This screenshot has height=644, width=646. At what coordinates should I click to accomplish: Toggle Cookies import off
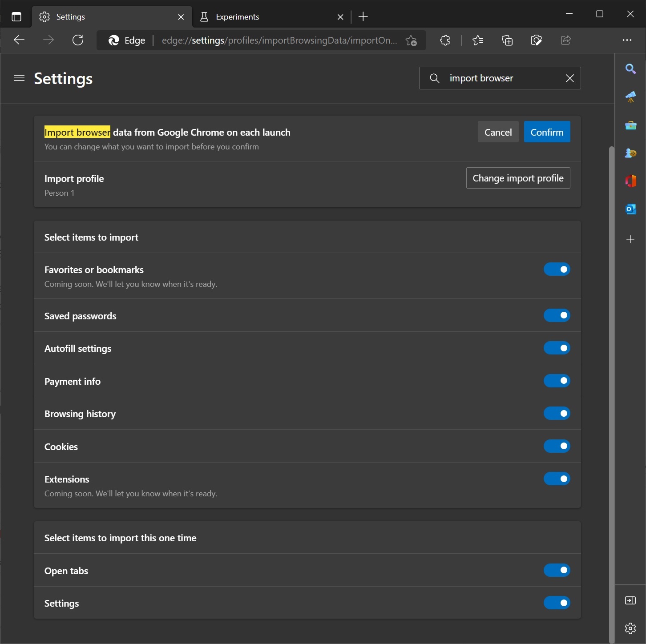click(x=557, y=447)
